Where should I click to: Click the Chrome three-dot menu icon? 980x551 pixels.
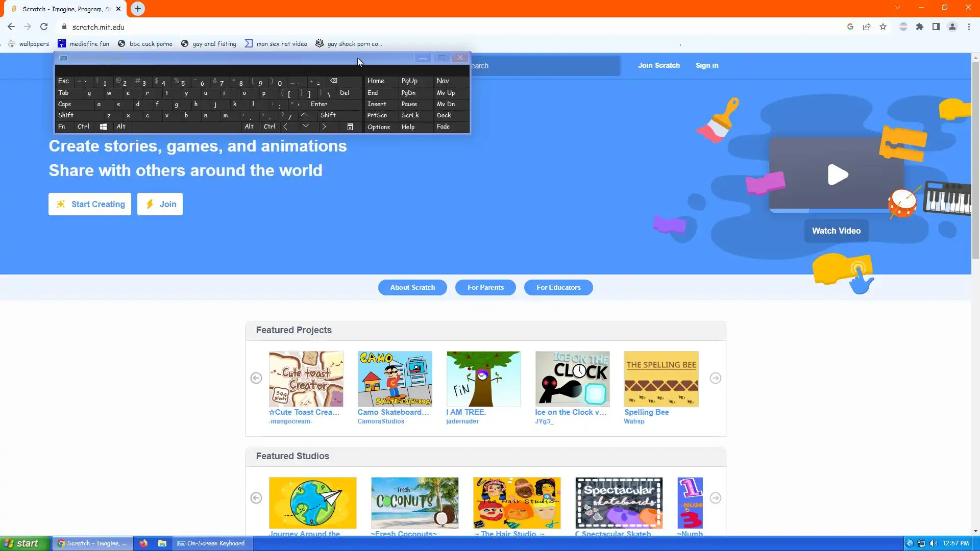pos(969,27)
